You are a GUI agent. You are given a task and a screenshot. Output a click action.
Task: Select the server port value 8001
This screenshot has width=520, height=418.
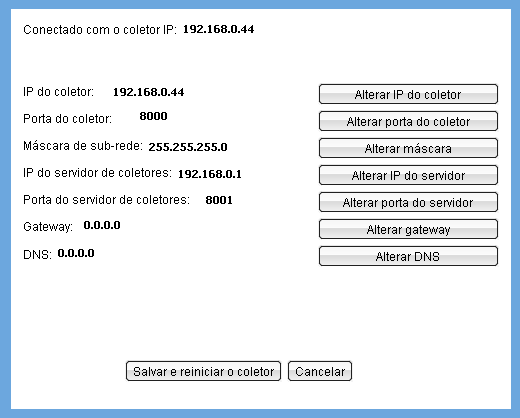pyautogui.click(x=219, y=200)
